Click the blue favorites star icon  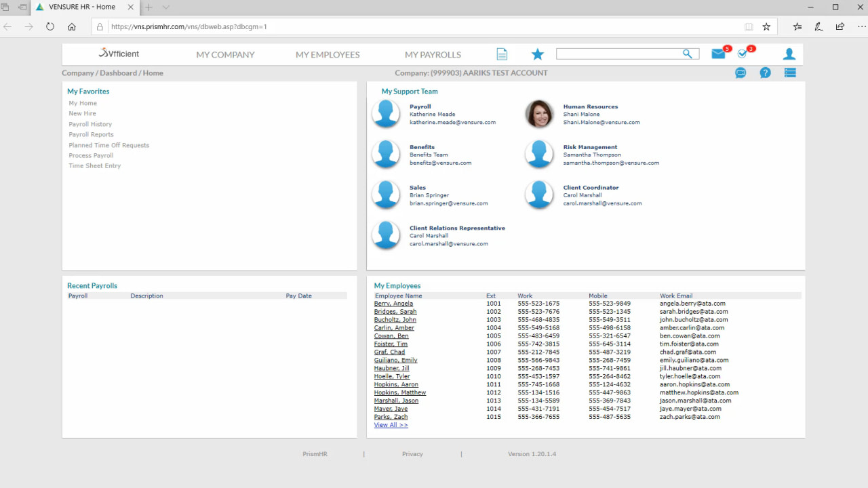tap(538, 54)
